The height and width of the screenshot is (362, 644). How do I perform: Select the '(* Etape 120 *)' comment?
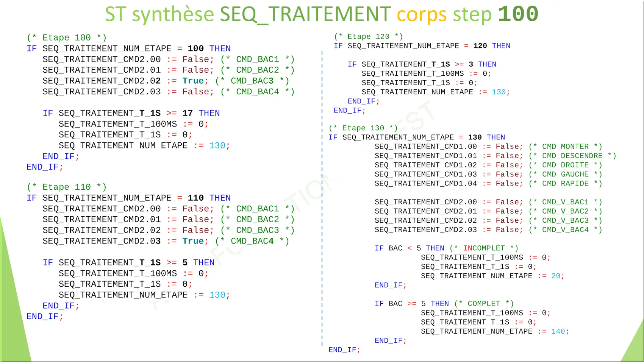coord(368,37)
